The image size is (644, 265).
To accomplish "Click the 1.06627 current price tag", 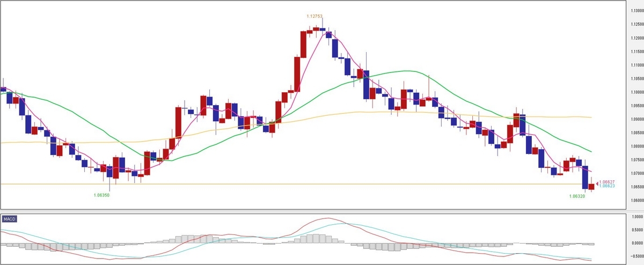I will pyautogui.click(x=607, y=182).
